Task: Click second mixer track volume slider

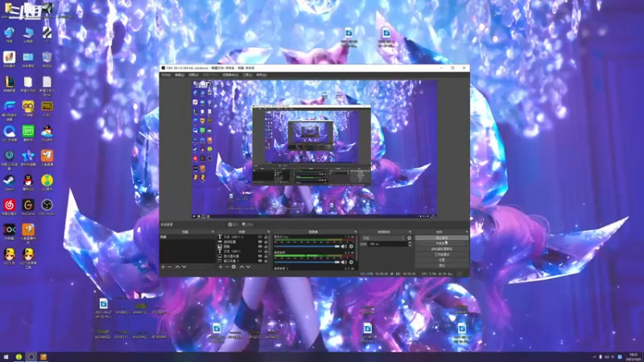Action: tap(307, 262)
